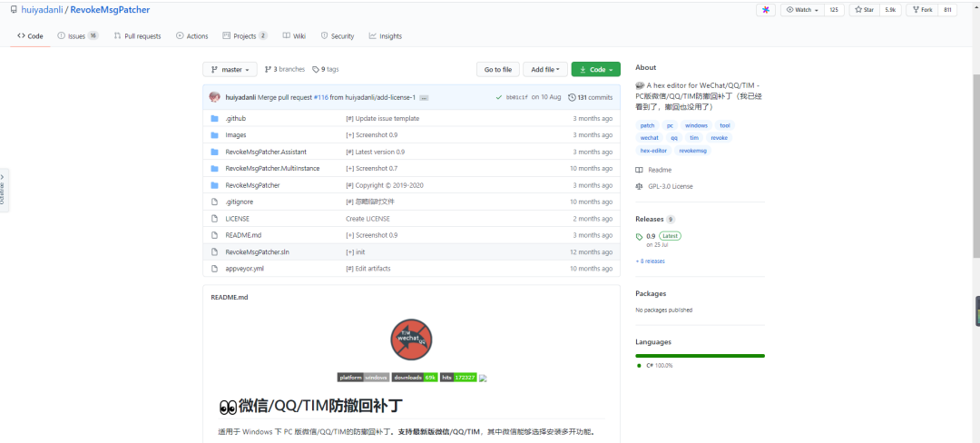This screenshot has height=443, width=980.
Task: Click the GPL-3.0 License scale icon
Action: 640,186
